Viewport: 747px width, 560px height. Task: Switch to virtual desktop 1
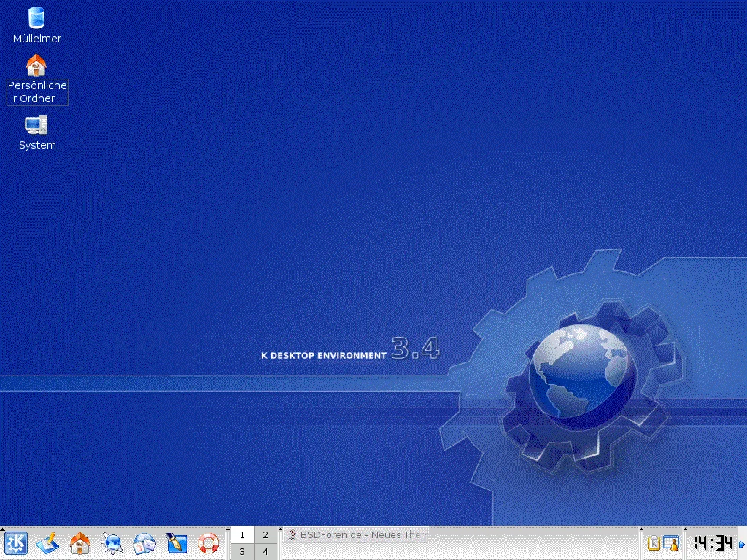pos(242,535)
